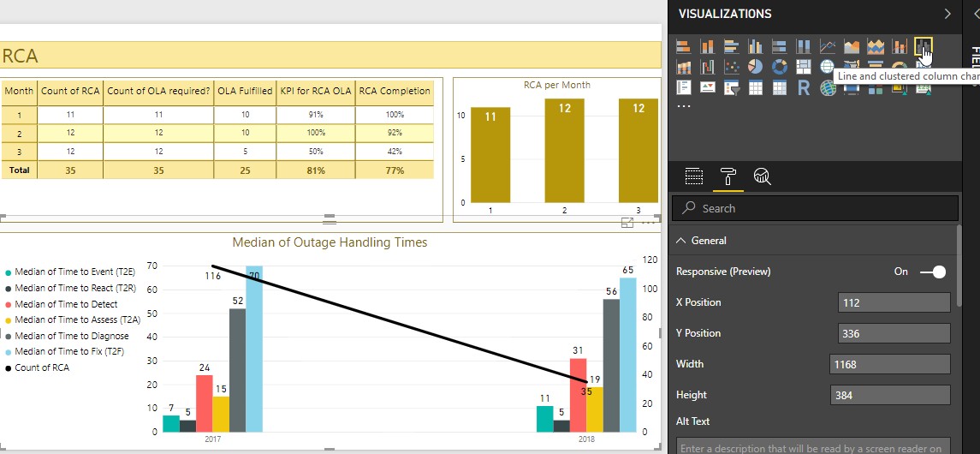Switch to the Fields well tab

[x=694, y=176]
